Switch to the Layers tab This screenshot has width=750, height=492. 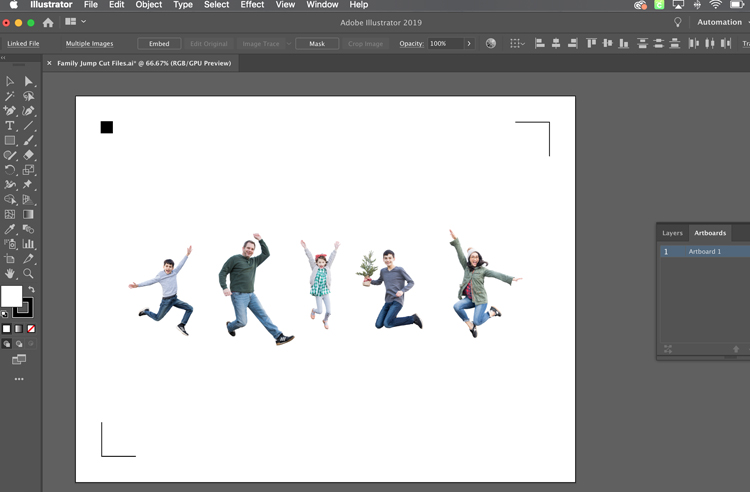point(672,233)
